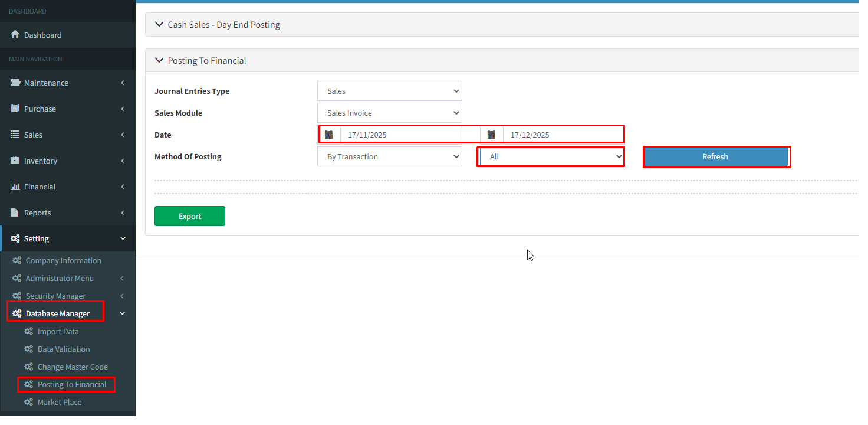Open the Journal Entries Type dropdown
The width and height of the screenshot is (868, 425).
pyautogui.click(x=389, y=91)
